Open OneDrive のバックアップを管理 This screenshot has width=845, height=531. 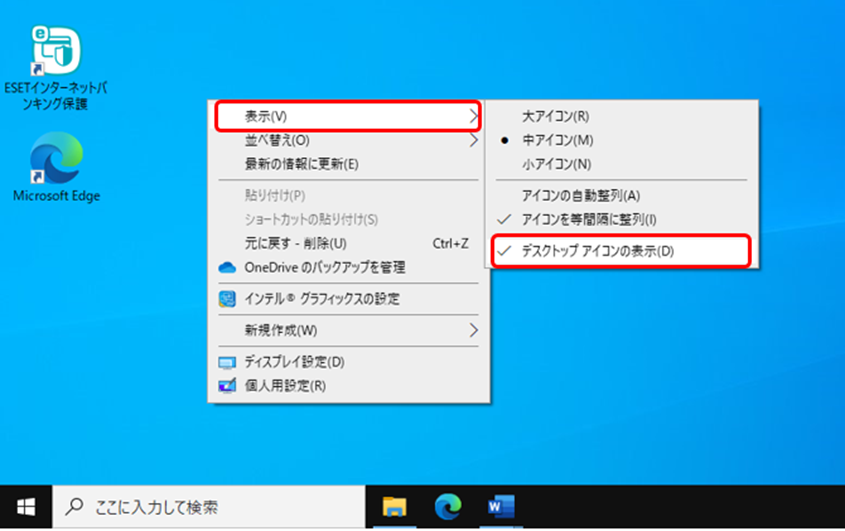(349, 267)
